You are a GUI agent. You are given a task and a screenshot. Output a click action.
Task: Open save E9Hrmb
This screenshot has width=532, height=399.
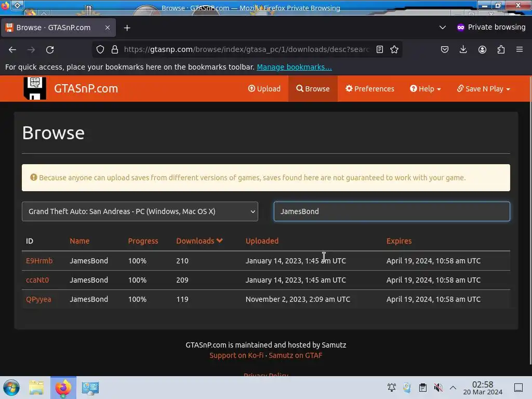39,261
